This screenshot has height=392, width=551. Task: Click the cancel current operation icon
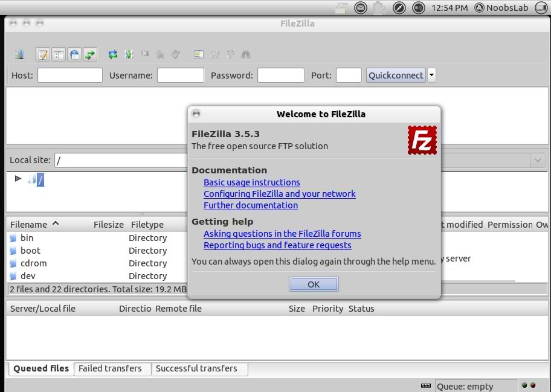[x=144, y=54]
